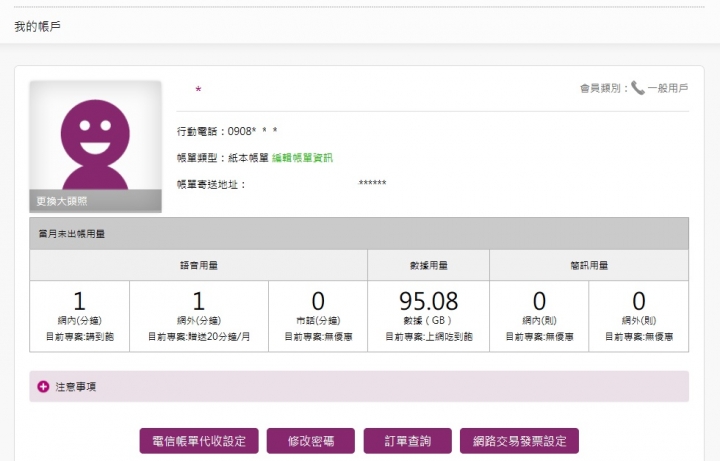The width and height of the screenshot is (720, 461).
Task: Click the 語音用量 column header
Action: pyautogui.click(x=198, y=265)
